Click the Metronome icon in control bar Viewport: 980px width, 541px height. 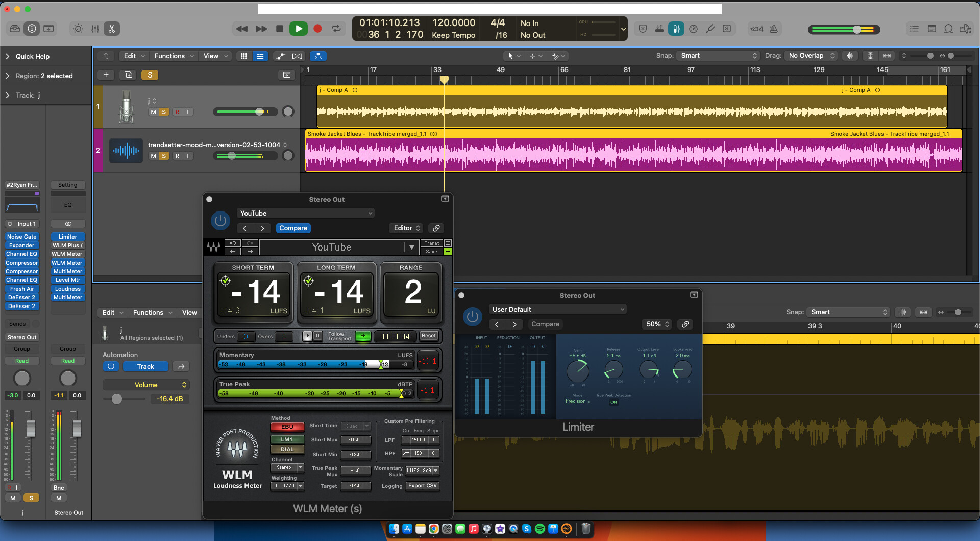(x=774, y=29)
